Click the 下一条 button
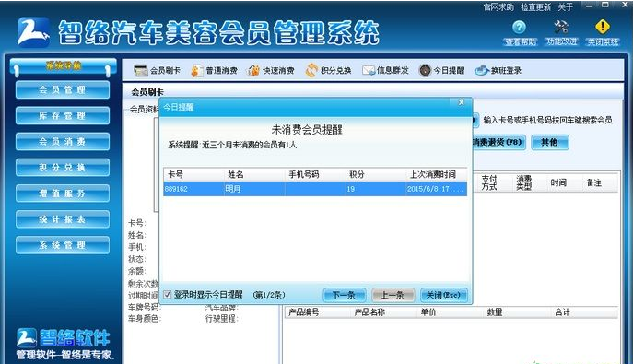 point(345,295)
